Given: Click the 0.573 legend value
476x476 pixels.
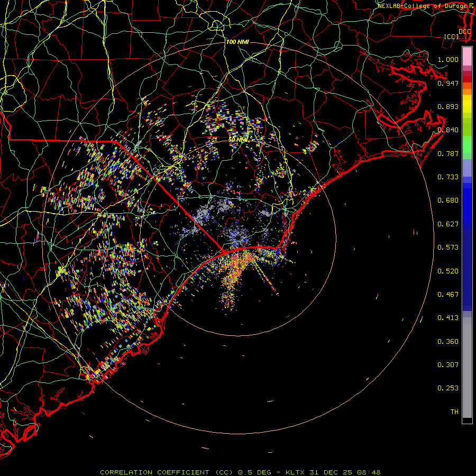Looking at the screenshot, I should pyautogui.click(x=448, y=248).
